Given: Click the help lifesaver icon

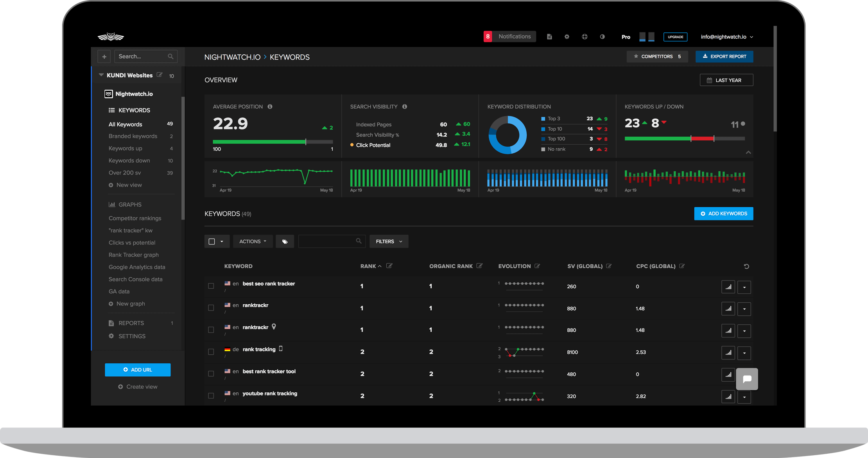Looking at the screenshot, I should 585,36.
